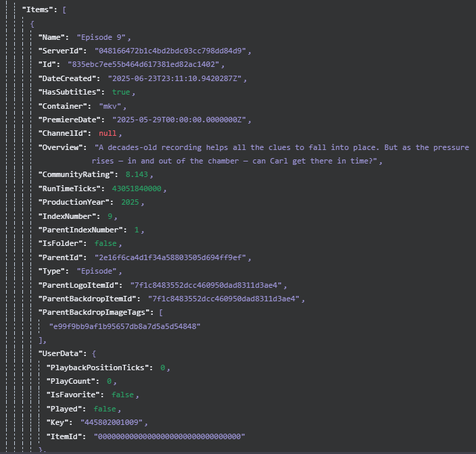The image size is (476, 454).
Task: Click the ProductionYear value 2025
Action: [133, 202]
